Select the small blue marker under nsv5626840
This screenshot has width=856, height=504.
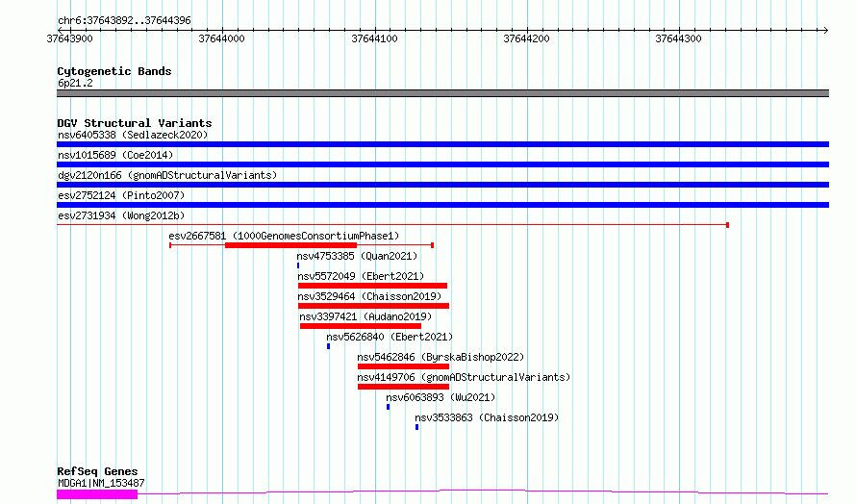[328, 346]
